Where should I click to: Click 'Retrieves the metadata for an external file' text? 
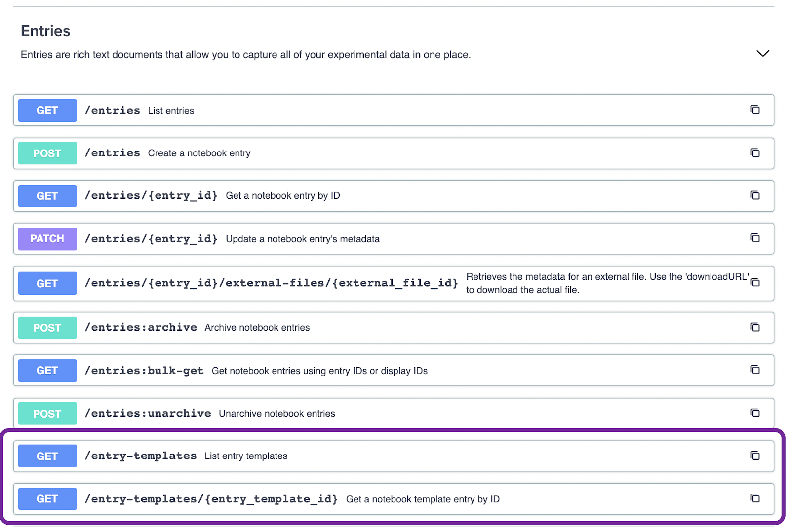pyautogui.click(x=607, y=283)
